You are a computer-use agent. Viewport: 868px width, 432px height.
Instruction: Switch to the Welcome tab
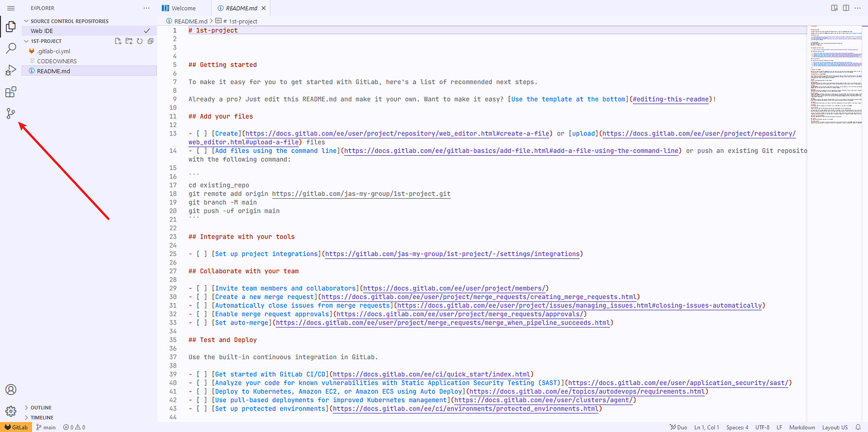pos(184,8)
